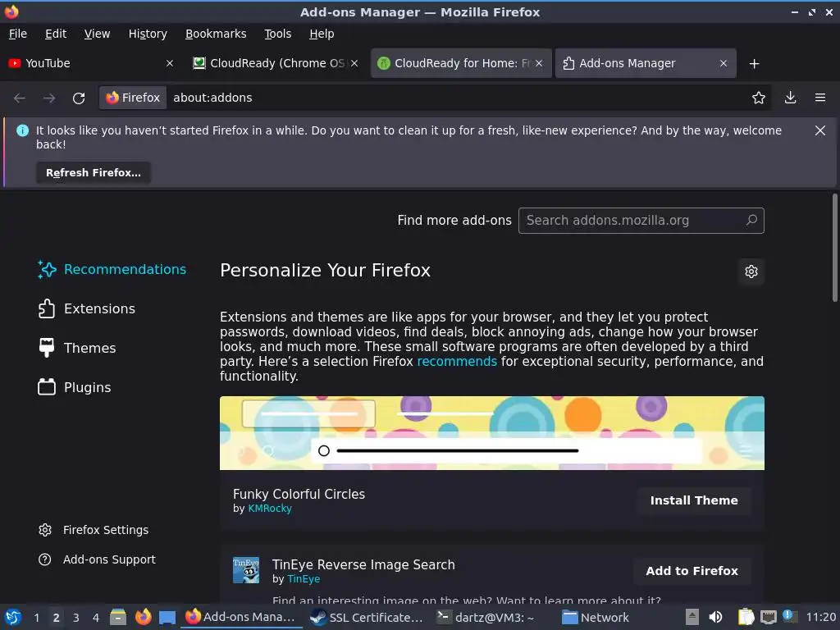The width and height of the screenshot is (840, 630).
Task: Open the file manager taskbar launcher
Action: 118,617
